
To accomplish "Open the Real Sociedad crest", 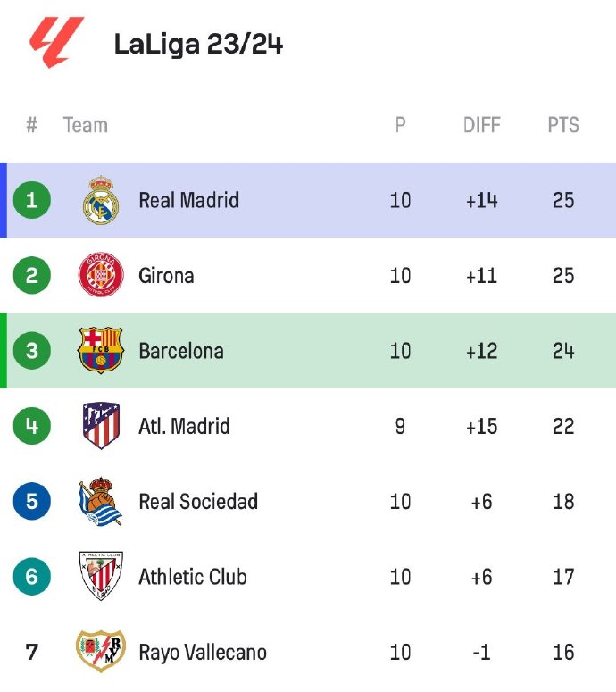I will pyautogui.click(x=100, y=501).
